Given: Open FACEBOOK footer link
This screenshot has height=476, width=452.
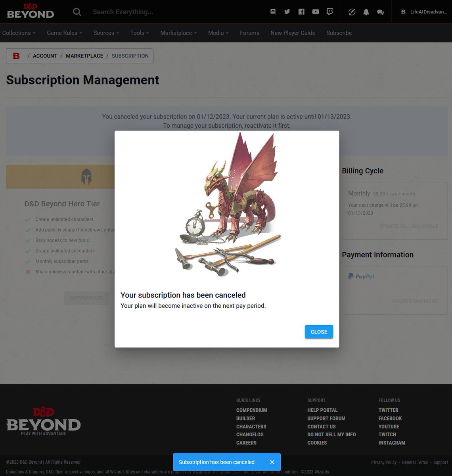Looking at the screenshot, I should point(390,418).
